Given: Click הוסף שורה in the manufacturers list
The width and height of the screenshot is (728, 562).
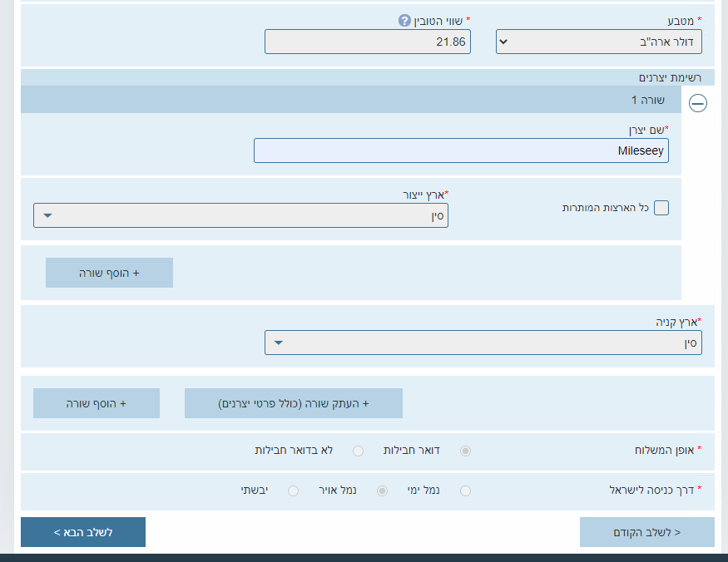Looking at the screenshot, I should pos(109,273).
